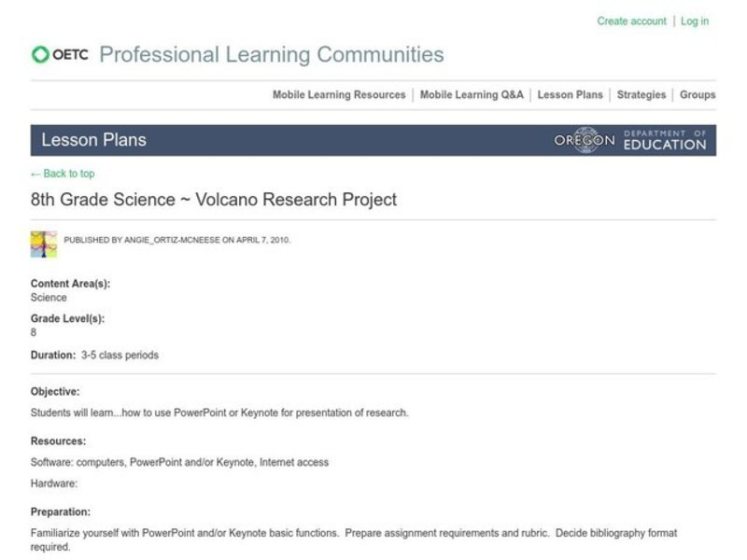Open the Strategies navigation item
The image size is (747, 560).
coord(642,94)
